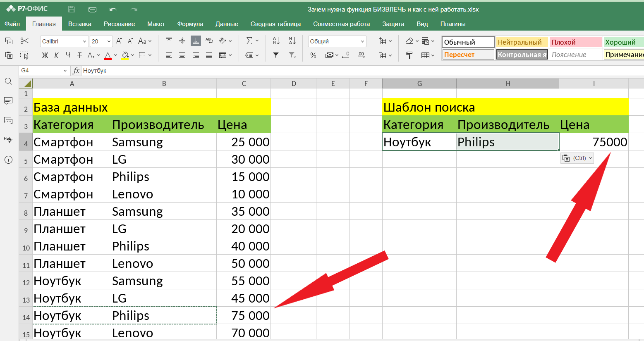The width and height of the screenshot is (644, 341).
Task: Click decrease decimal icon
Action: tap(346, 55)
